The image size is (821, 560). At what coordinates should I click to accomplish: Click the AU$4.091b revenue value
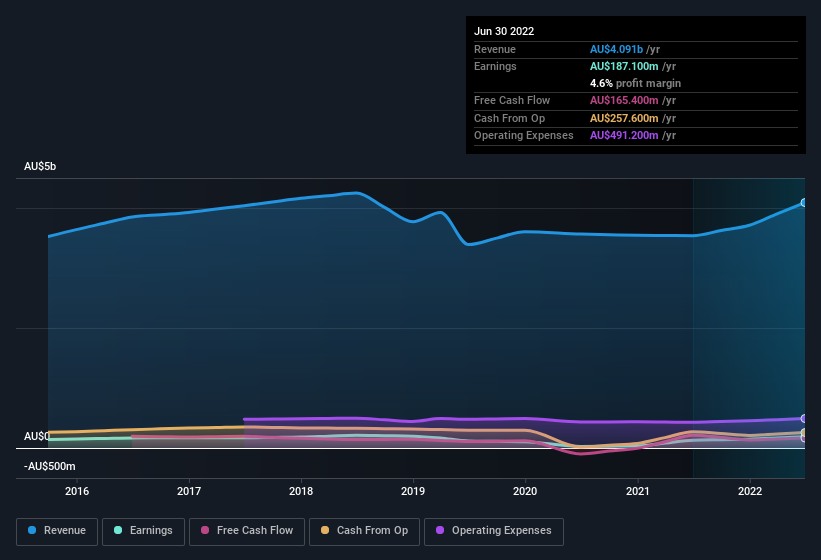click(616, 49)
